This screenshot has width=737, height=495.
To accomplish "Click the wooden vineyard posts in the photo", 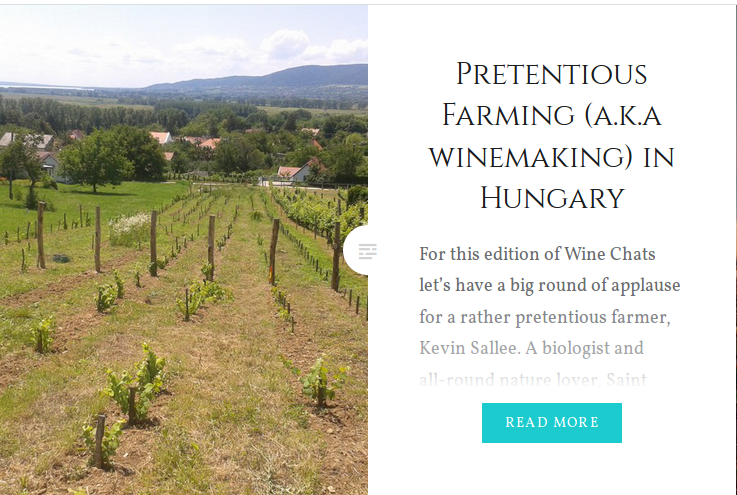I will [154, 242].
